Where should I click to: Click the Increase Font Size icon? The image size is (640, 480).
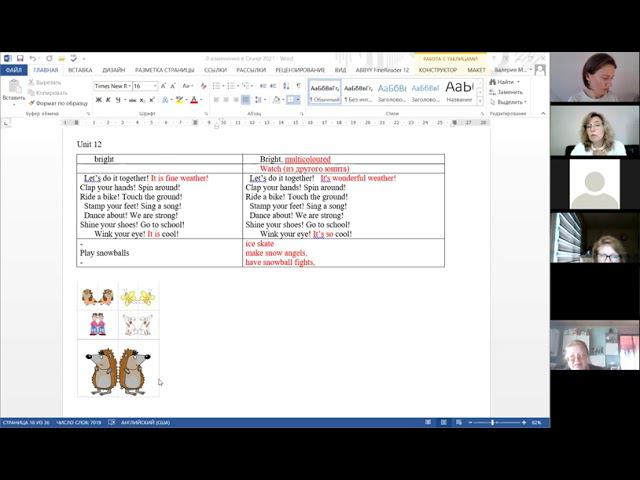163,86
